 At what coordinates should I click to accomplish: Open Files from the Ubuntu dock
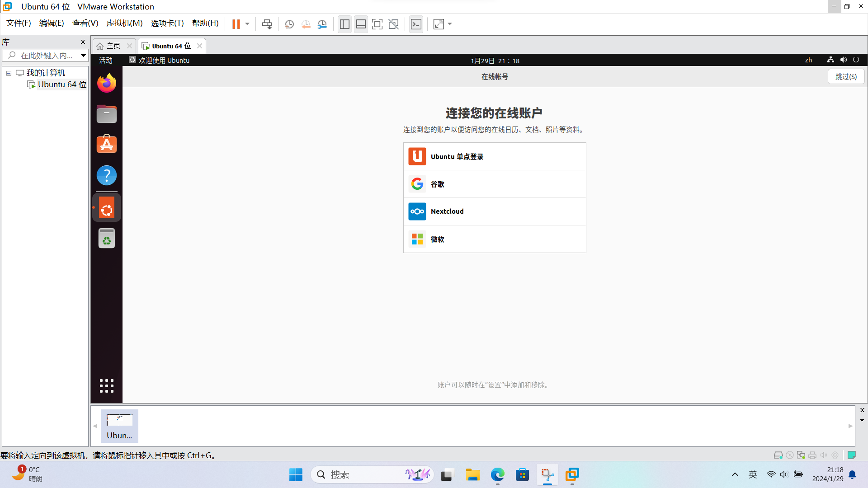tap(107, 114)
